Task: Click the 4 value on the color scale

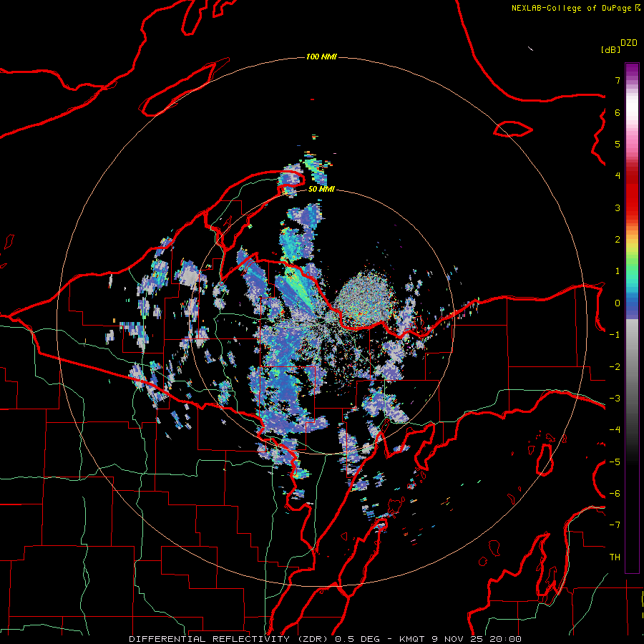Action: [x=618, y=176]
